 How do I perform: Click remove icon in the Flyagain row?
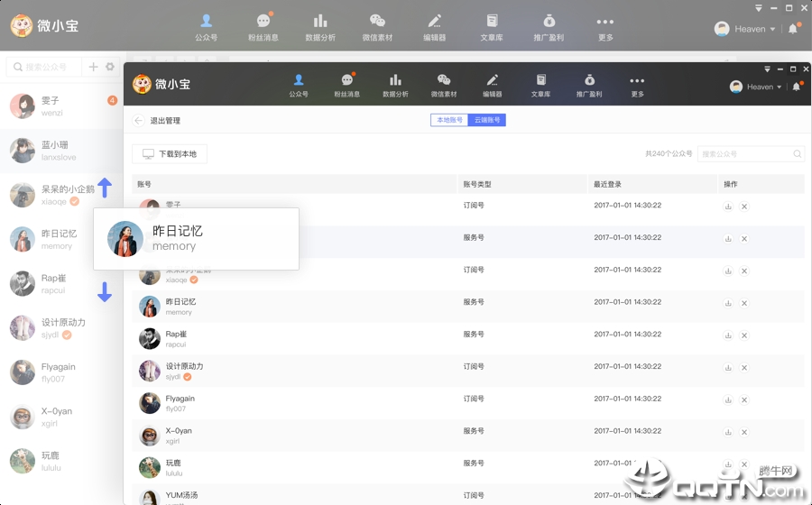[x=744, y=400]
